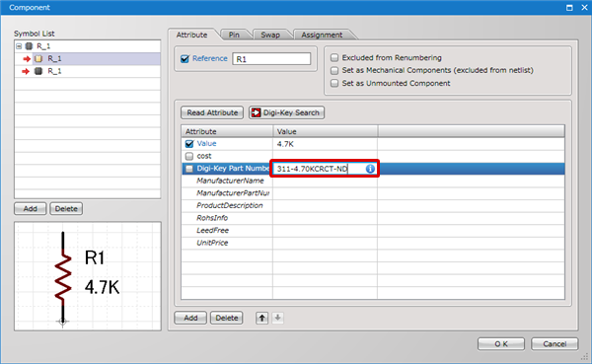Click the Read Attribute button
Viewport: 592px width, 364px height.
[212, 112]
